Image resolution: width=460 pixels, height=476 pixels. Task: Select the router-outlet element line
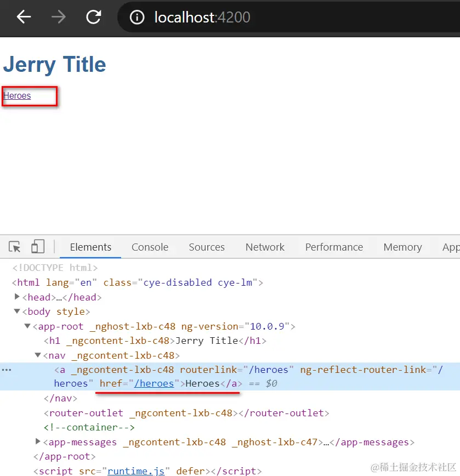click(x=186, y=413)
